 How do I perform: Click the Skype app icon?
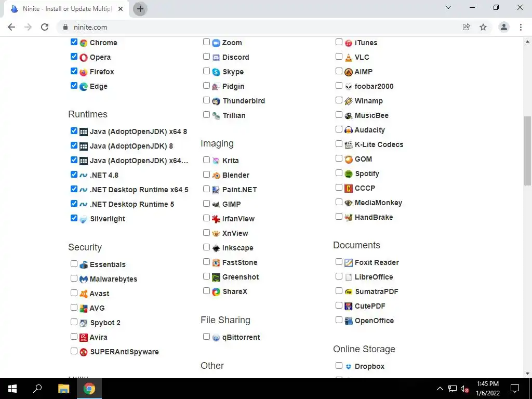click(216, 72)
